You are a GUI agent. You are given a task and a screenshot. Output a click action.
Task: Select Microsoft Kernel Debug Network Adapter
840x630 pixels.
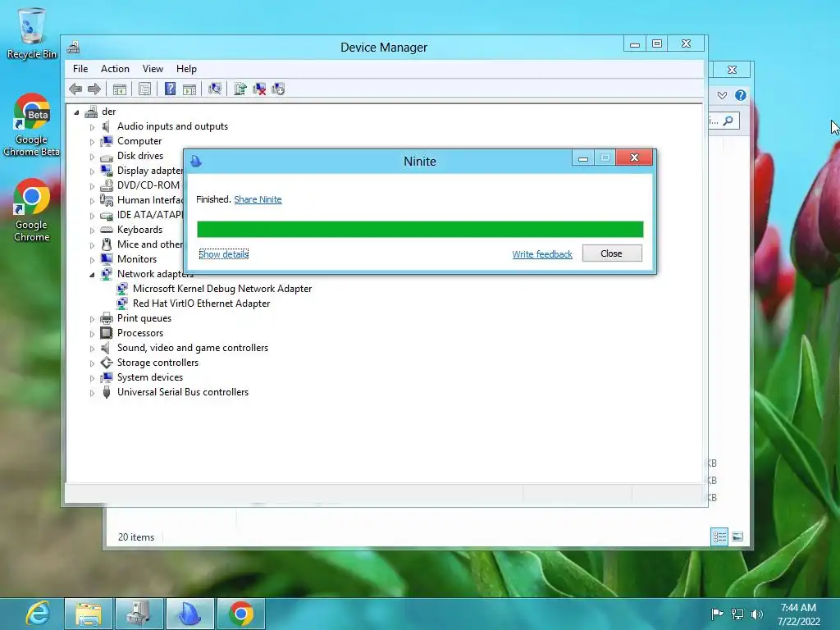pos(222,289)
